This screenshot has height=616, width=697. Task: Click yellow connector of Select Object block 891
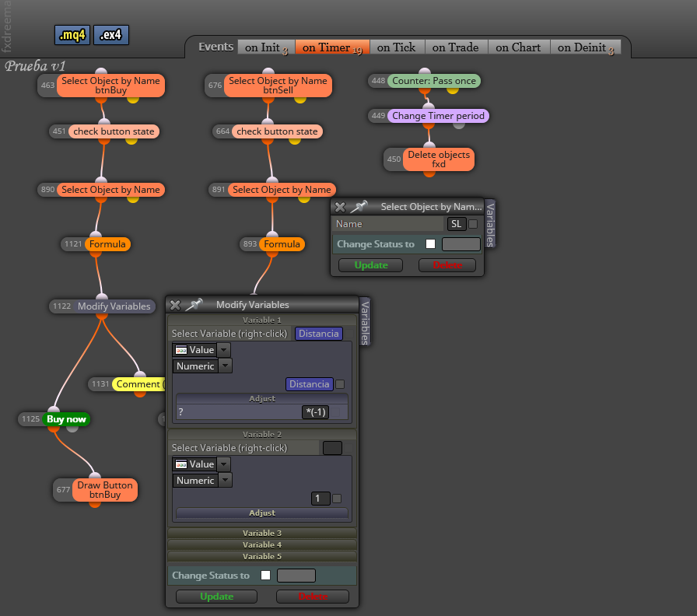point(304,198)
